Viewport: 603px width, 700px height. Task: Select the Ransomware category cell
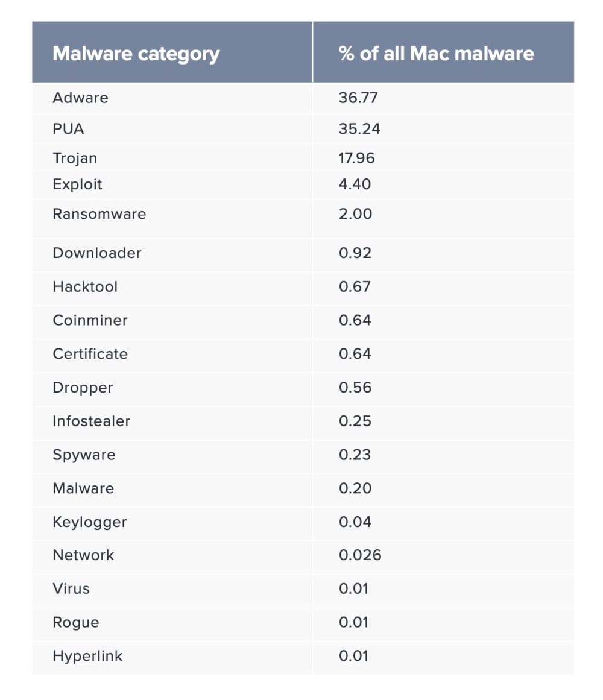point(99,214)
